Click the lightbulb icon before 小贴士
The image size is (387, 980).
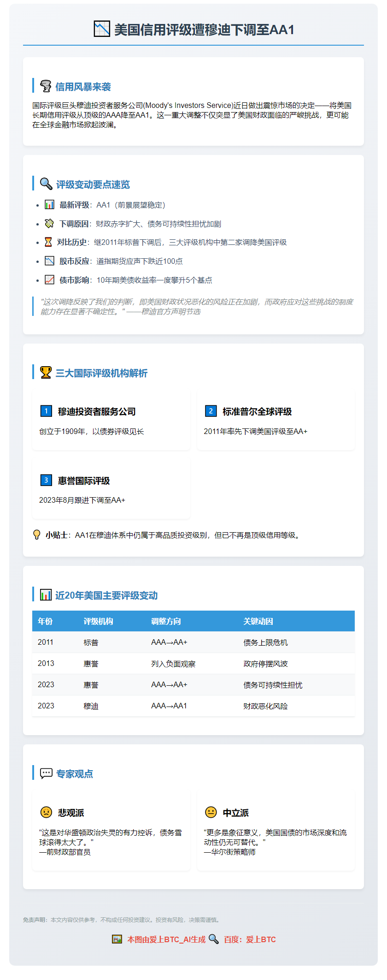pos(37,535)
